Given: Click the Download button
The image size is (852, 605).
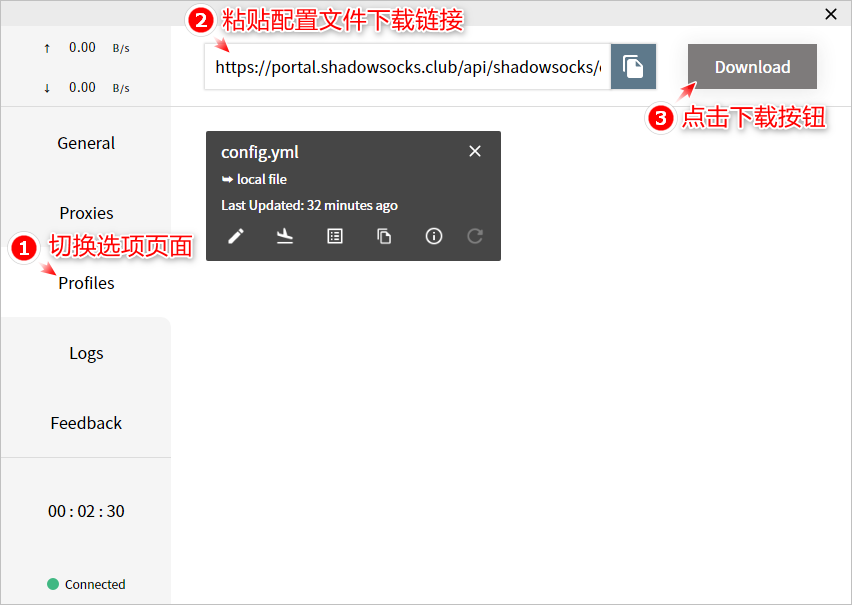Looking at the screenshot, I should tap(752, 67).
